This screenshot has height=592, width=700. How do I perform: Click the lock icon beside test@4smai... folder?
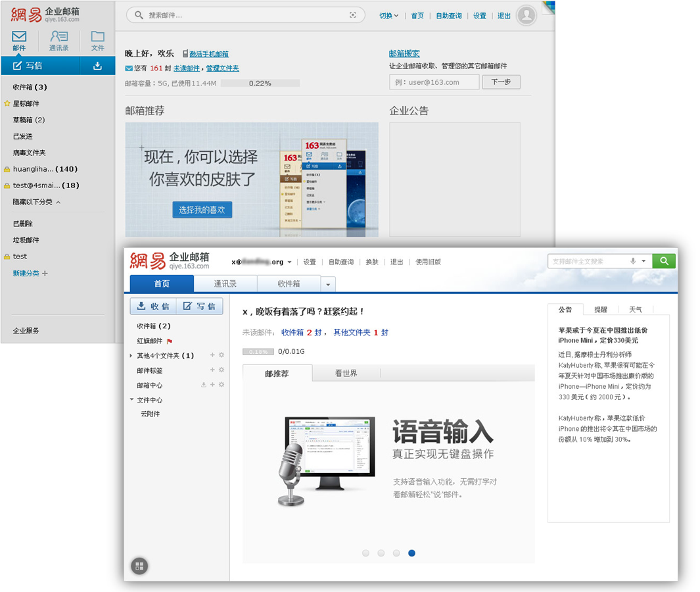coord(7,186)
